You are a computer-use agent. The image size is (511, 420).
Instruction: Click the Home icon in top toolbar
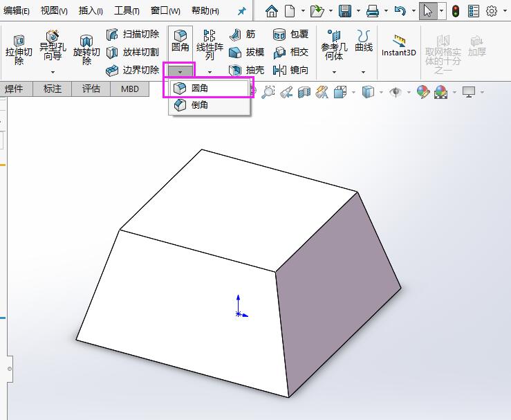(272, 11)
